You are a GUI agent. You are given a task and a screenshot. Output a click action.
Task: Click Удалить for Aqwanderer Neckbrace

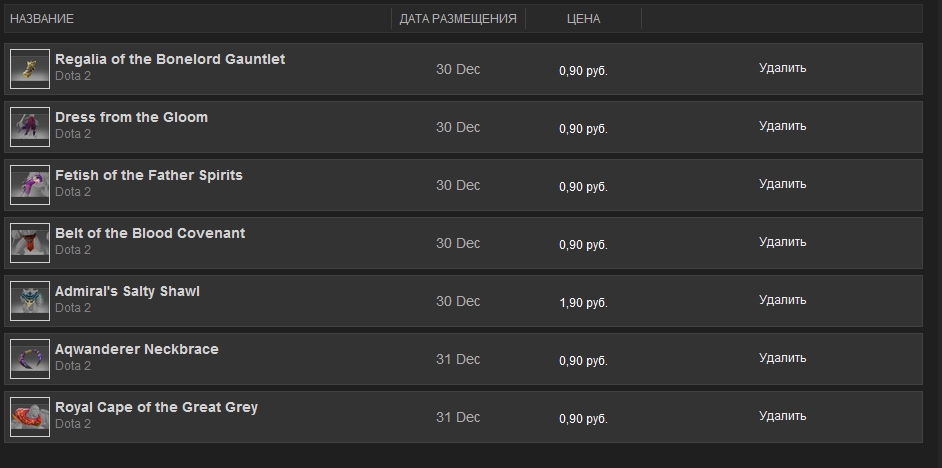click(782, 358)
